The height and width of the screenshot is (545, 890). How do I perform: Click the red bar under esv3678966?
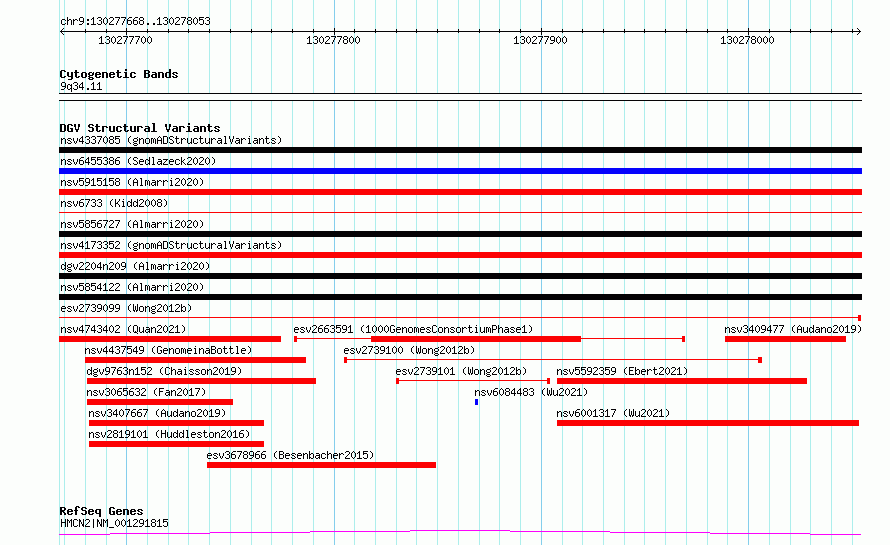coord(321,465)
